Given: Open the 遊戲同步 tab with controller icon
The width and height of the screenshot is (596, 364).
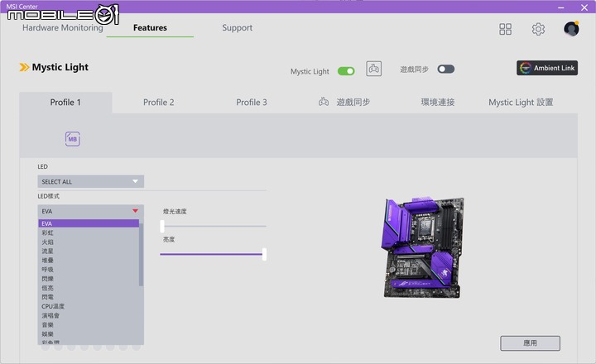Looking at the screenshot, I should [344, 102].
